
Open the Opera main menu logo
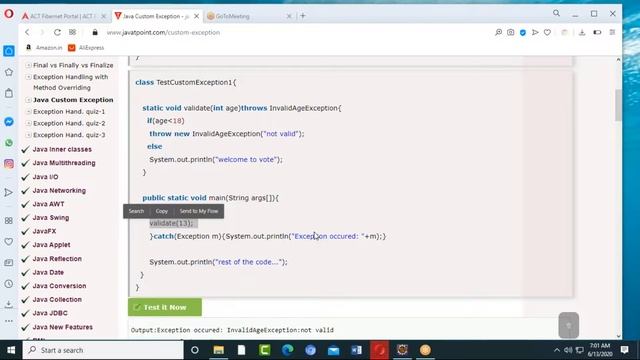9,14
